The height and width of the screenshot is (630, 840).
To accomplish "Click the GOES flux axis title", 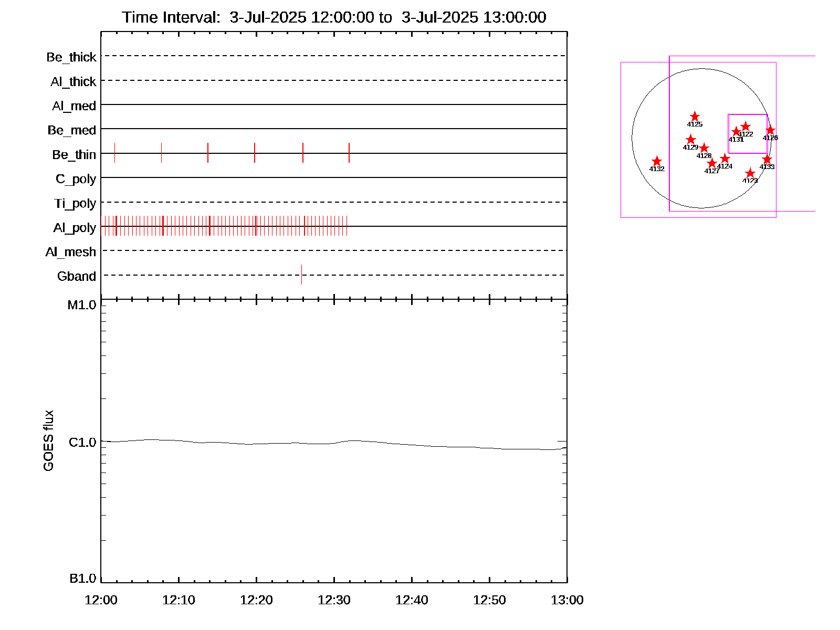I will coord(48,441).
